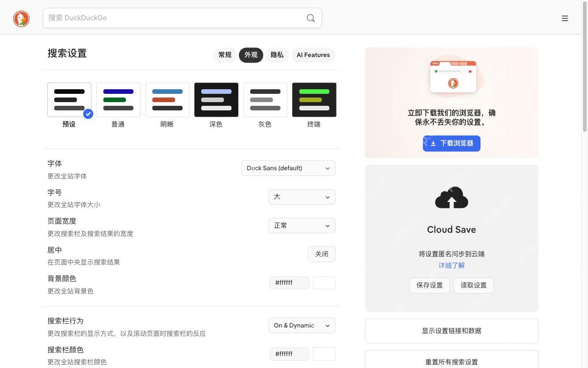588x368 pixels.
Task: Switch to the 隐私 tab
Action: coord(277,55)
